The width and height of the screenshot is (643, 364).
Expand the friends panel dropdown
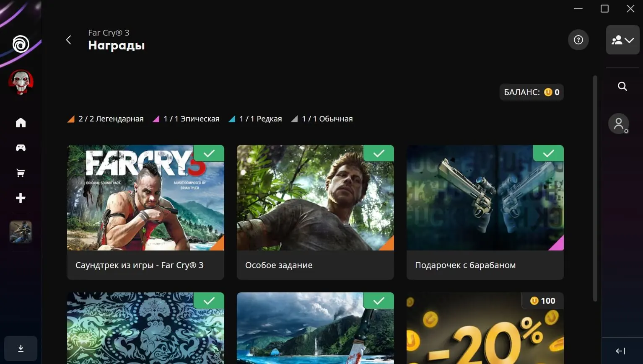coord(622,40)
